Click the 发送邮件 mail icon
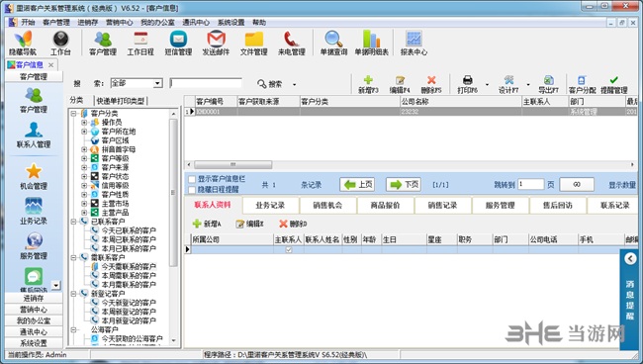This screenshot has height=364, width=643. coord(216,43)
